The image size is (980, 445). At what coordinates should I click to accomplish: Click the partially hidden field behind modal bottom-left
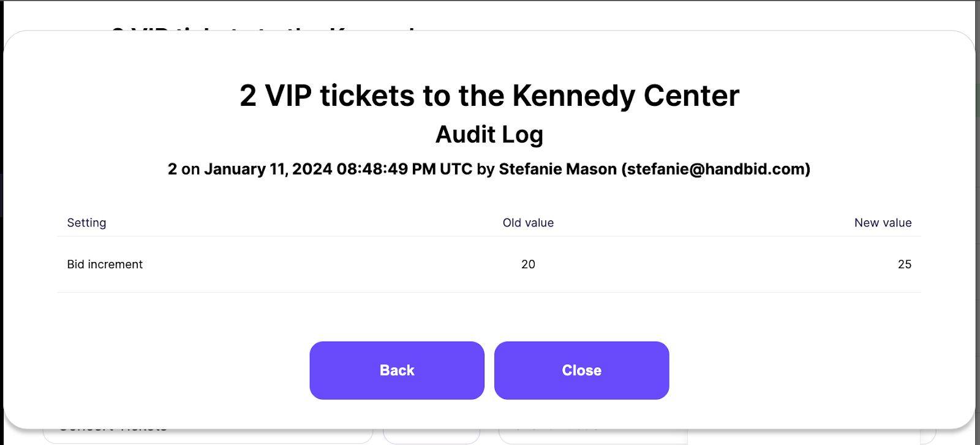pyautogui.click(x=208, y=436)
